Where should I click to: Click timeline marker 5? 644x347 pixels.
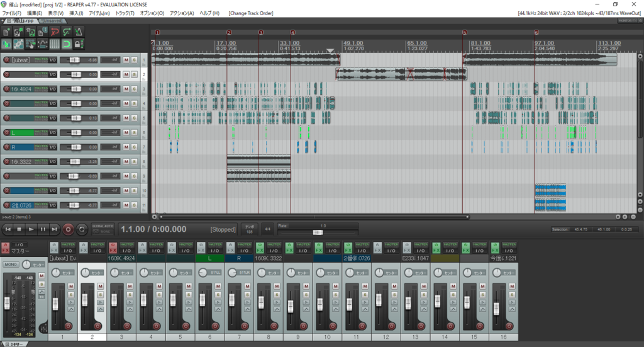coord(465,32)
